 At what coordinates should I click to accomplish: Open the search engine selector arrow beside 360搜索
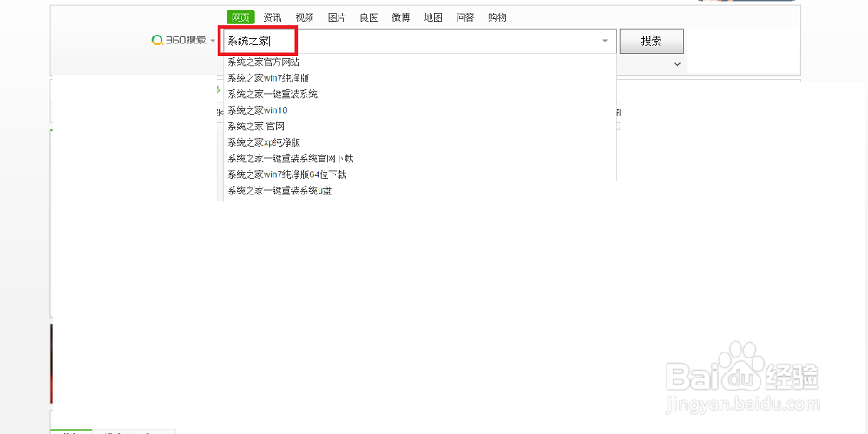214,41
